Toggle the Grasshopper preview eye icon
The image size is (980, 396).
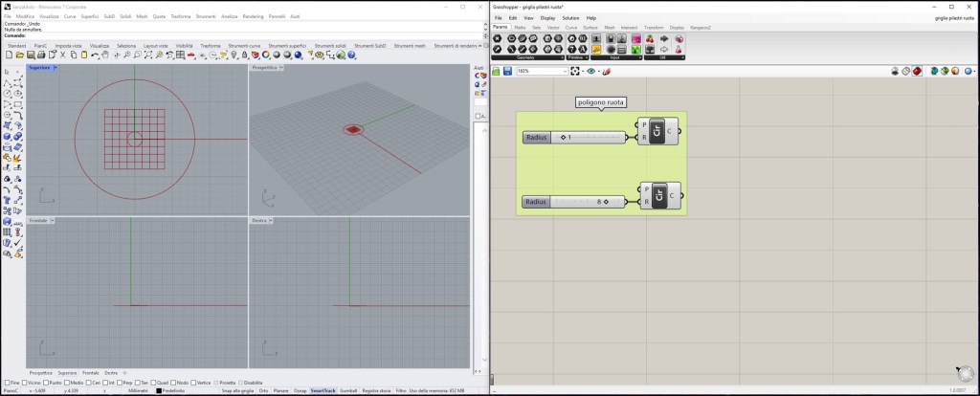591,71
